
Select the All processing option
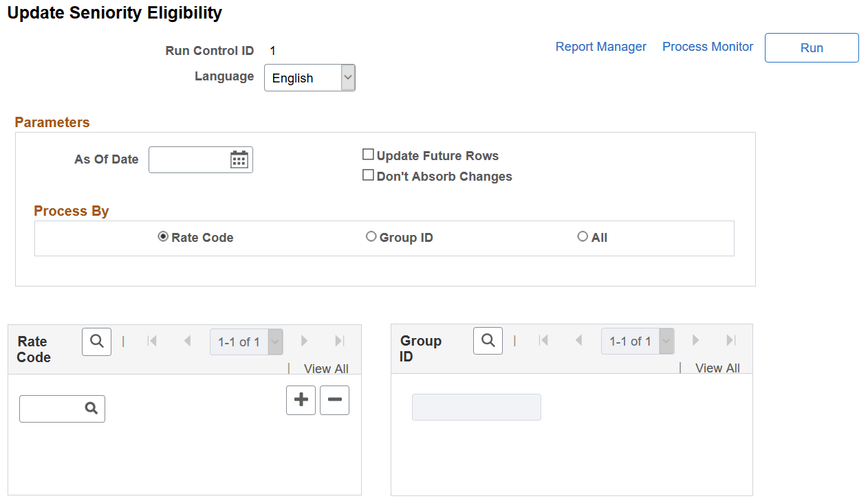click(583, 236)
